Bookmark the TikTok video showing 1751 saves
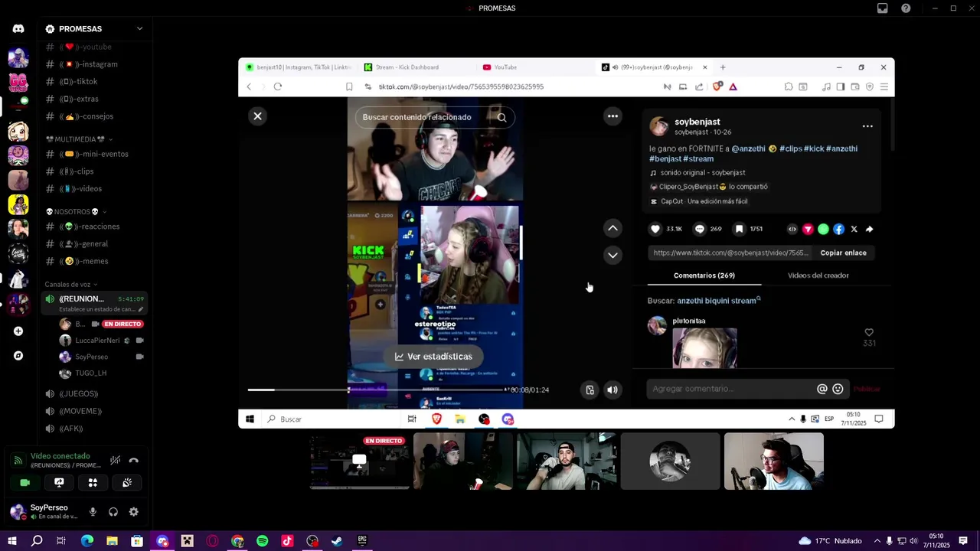The image size is (980, 551). point(739,229)
